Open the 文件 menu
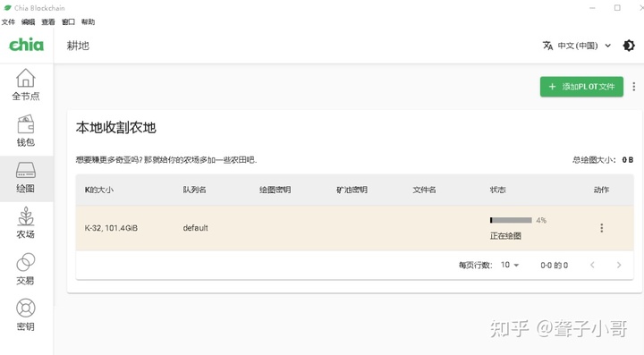 [x=8, y=21]
